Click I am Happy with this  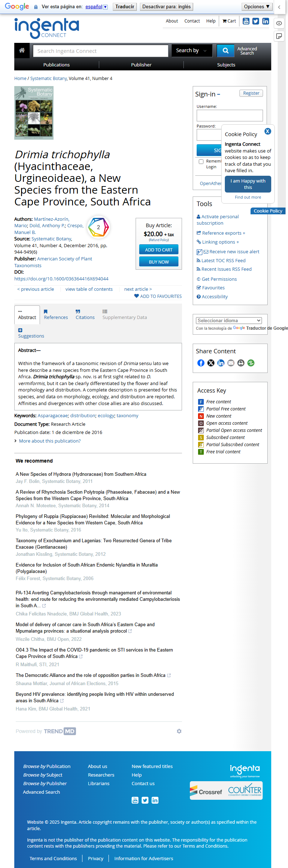(x=248, y=184)
